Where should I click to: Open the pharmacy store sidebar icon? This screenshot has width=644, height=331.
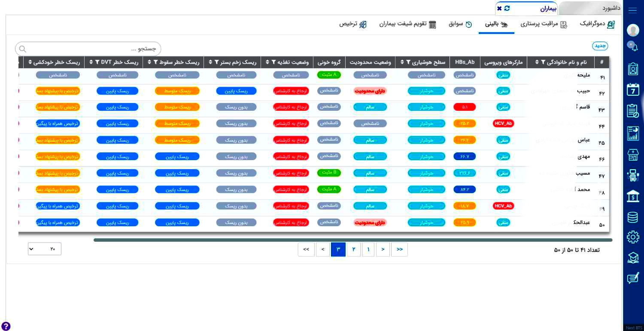click(x=633, y=155)
